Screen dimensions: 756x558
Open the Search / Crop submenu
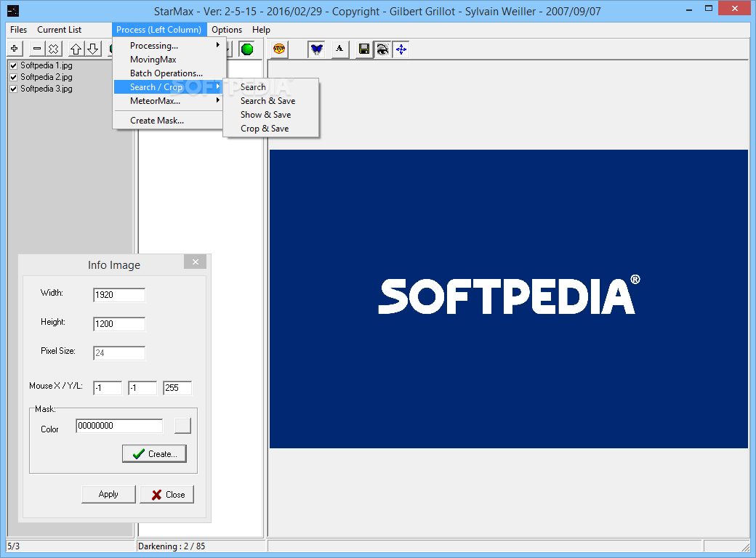tap(168, 87)
